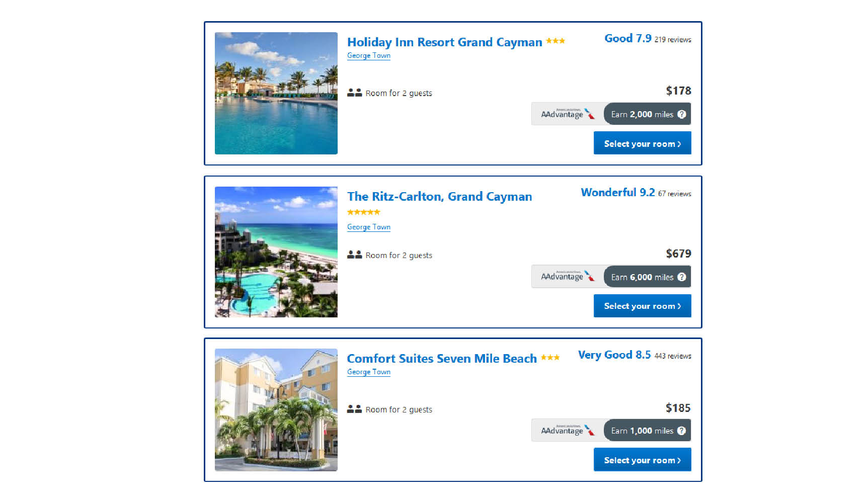Select your room at Holiday Inn Resort
Viewport: 868px width, 503px height.
[x=642, y=143]
